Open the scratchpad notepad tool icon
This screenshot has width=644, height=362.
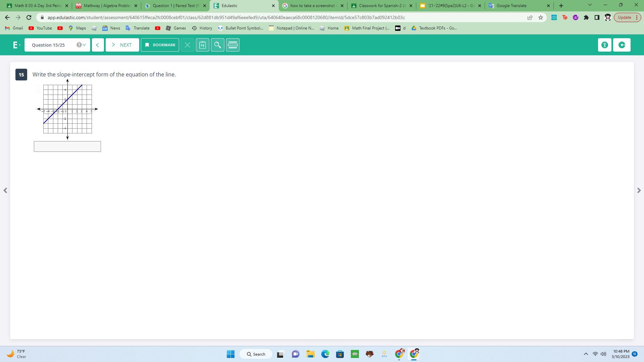203,45
